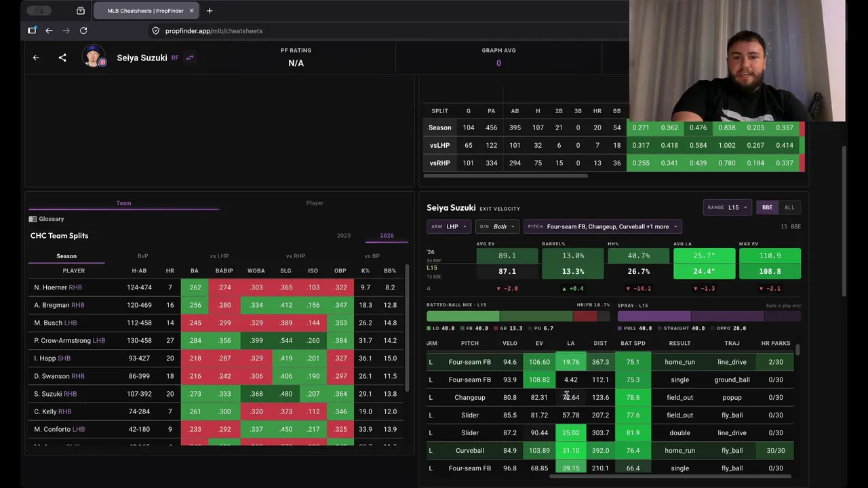Toggle the BBE view button
868x488 pixels.
767,207
